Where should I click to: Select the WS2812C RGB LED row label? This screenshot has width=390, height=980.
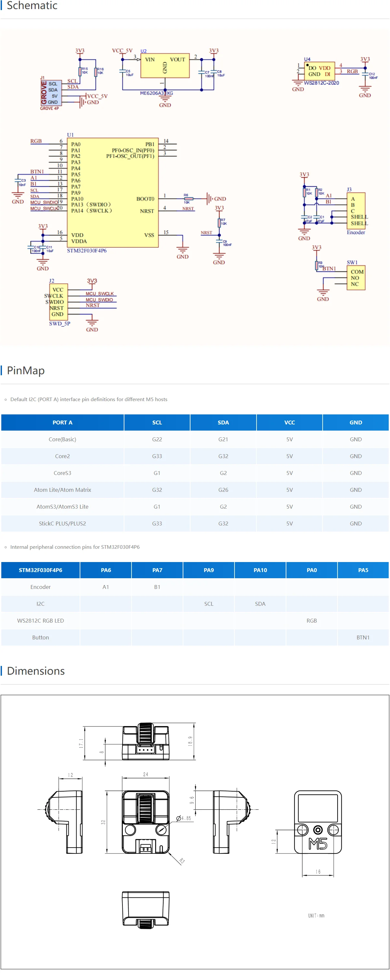pos(40,621)
